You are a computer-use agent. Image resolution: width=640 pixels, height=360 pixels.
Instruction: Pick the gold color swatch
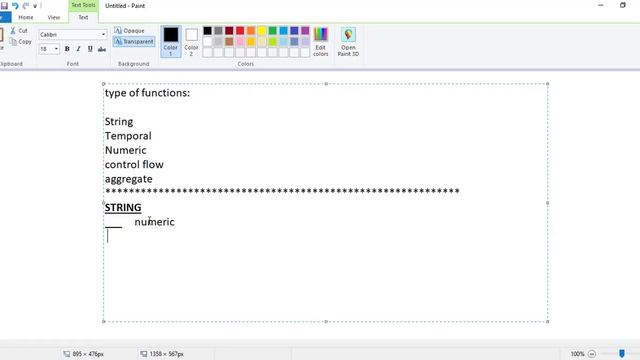[x=251, y=42]
